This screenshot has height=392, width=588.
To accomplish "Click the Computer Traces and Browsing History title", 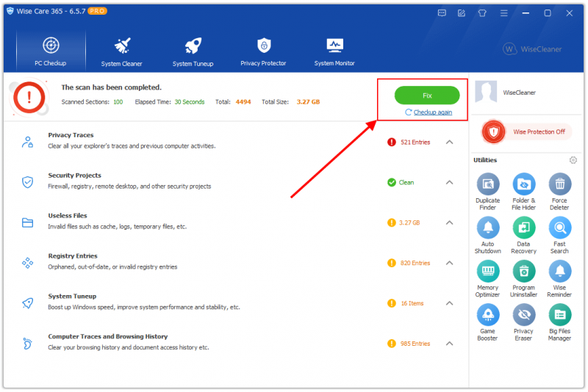I will point(107,337).
